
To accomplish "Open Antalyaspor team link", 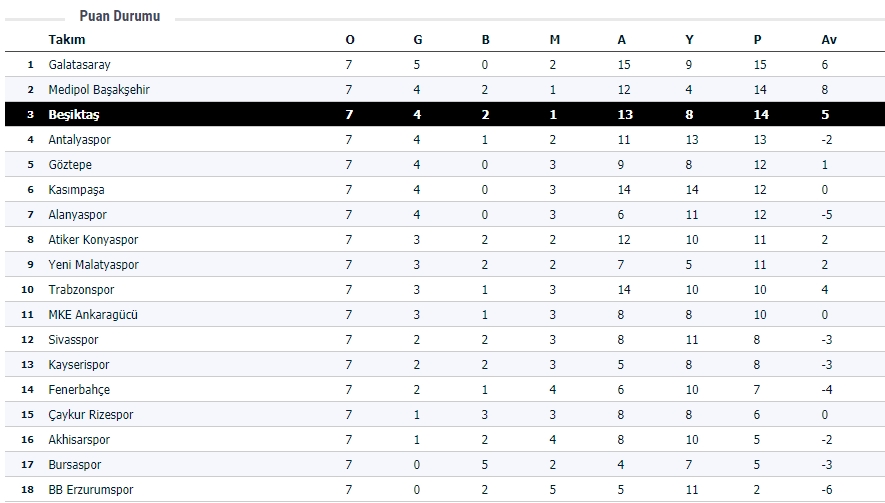I will pos(78,140).
